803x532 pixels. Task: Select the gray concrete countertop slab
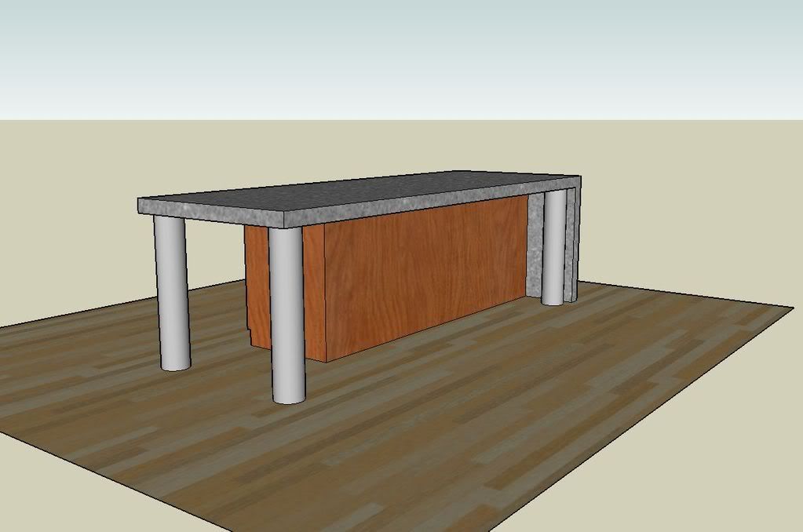click(x=359, y=199)
